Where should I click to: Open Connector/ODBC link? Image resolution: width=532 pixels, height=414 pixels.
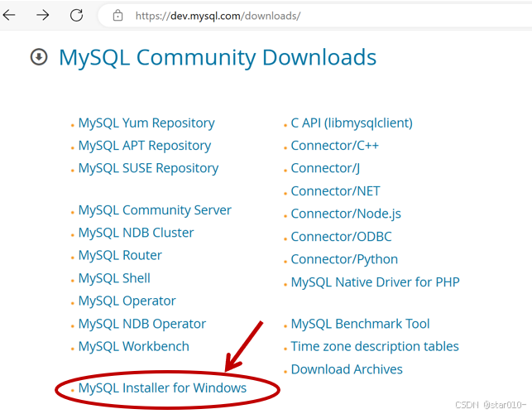pyautogui.click(x=341, y=237)
